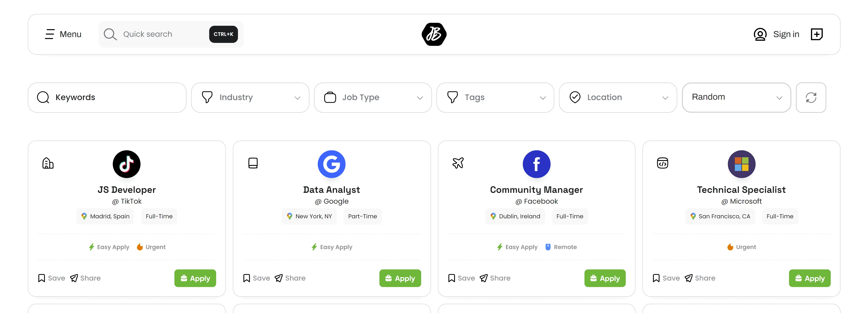Click the TikTok company logo

pos(127,164)
